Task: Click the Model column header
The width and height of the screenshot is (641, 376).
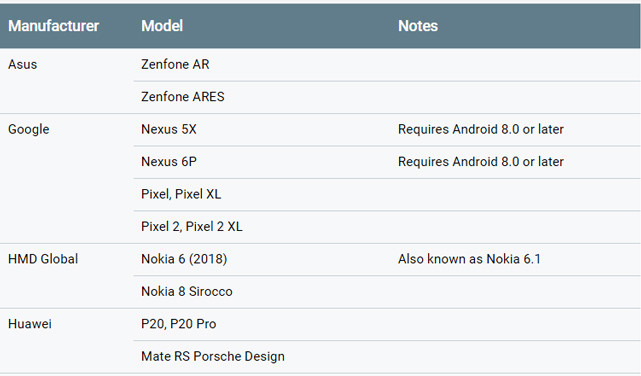Action: point(162,26)
